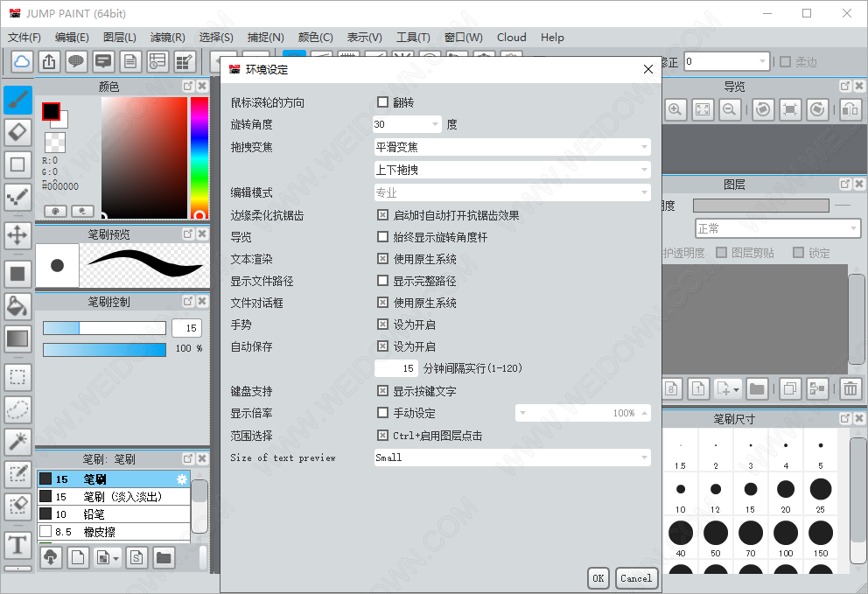
Task: Open the Cloud menu
Action: [512, 37]
